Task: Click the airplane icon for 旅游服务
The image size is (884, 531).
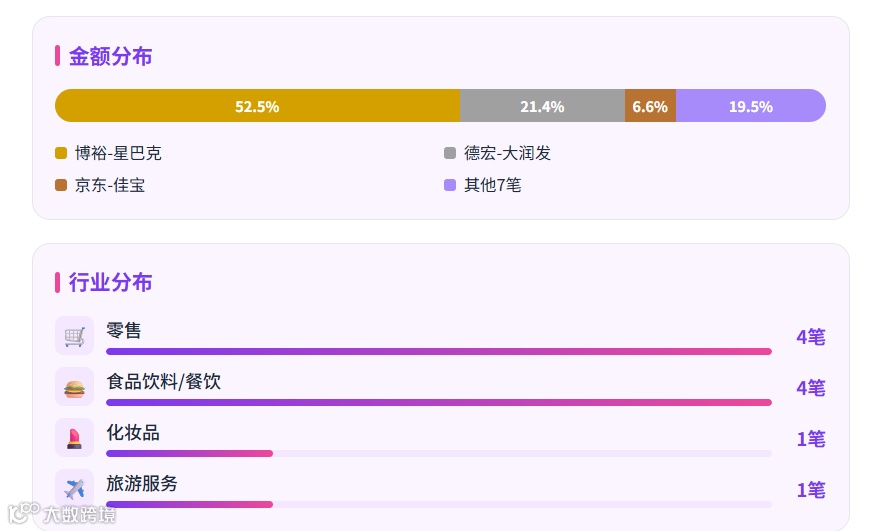Action: 74,489
